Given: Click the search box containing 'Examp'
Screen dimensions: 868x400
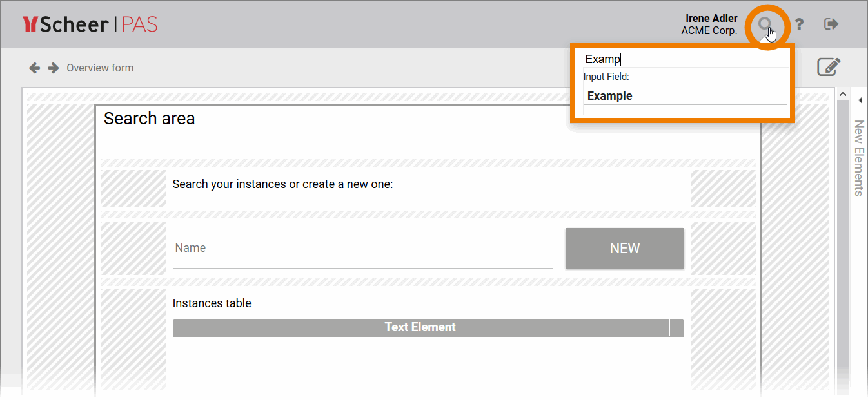Looking at the screenshot, I should [685, 59].
